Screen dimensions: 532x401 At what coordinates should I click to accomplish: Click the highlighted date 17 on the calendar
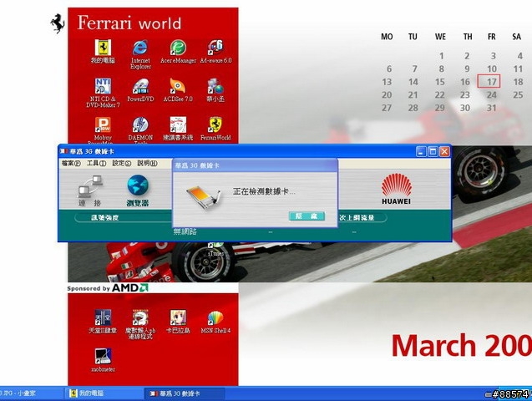489,81
